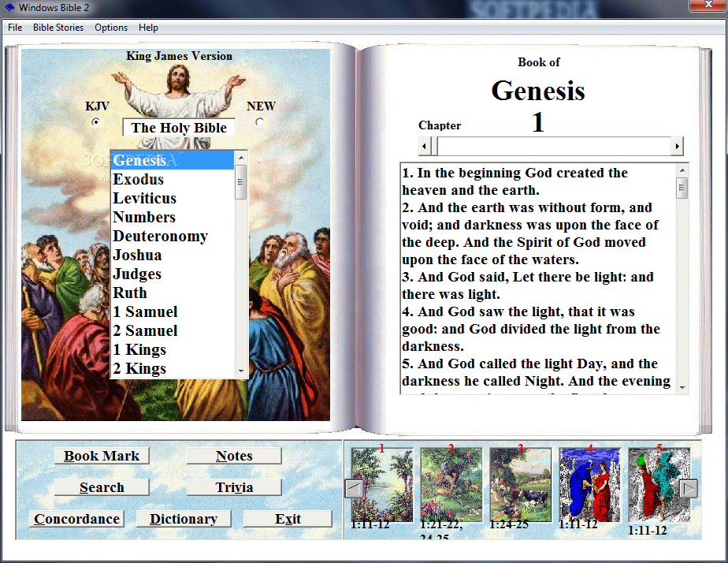Image resolution: width=728 pixels, height=563 pixels.
Task: Click the Search button
Action: coord(102,487)
